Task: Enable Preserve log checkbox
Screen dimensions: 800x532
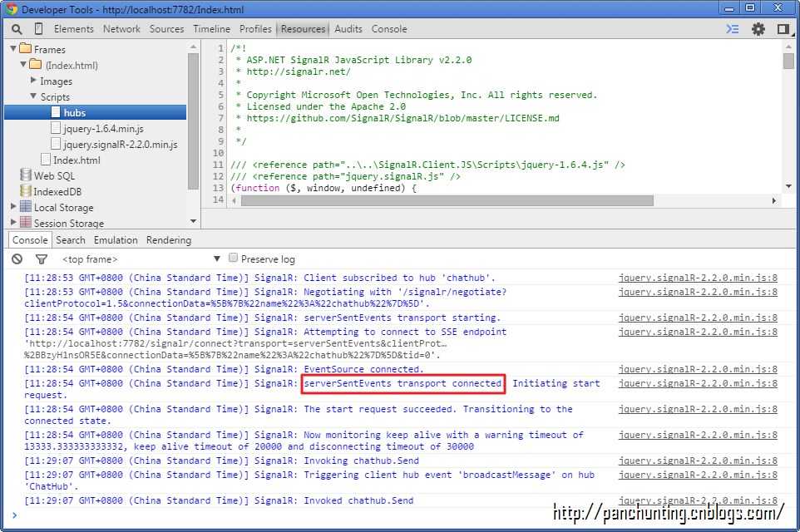Action: pos(233,258)
